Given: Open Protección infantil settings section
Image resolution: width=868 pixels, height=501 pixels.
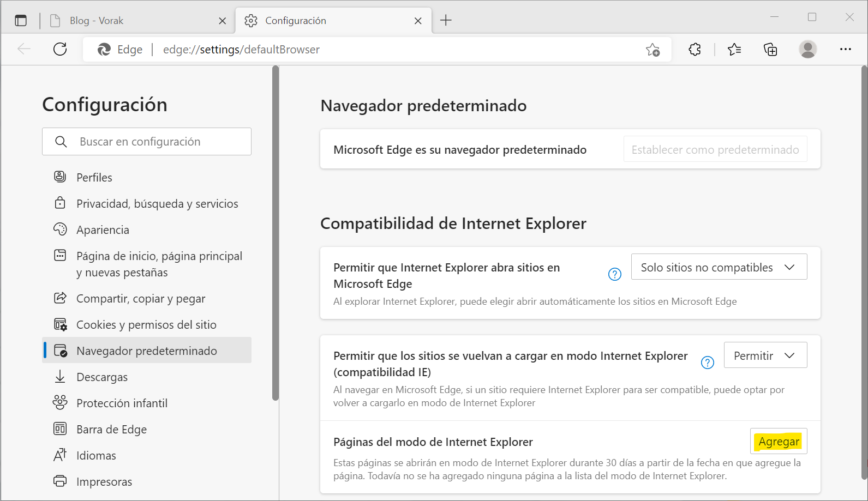Looking at the screenshot, I should (147, 403).
